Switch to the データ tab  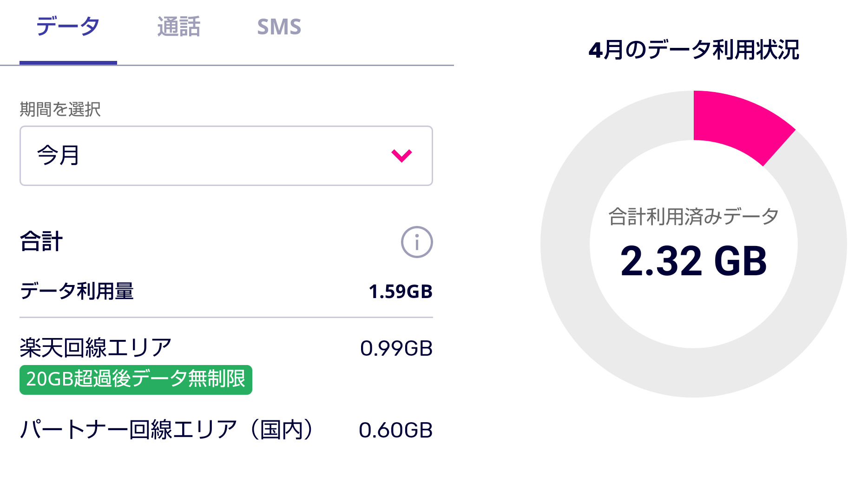68,27
